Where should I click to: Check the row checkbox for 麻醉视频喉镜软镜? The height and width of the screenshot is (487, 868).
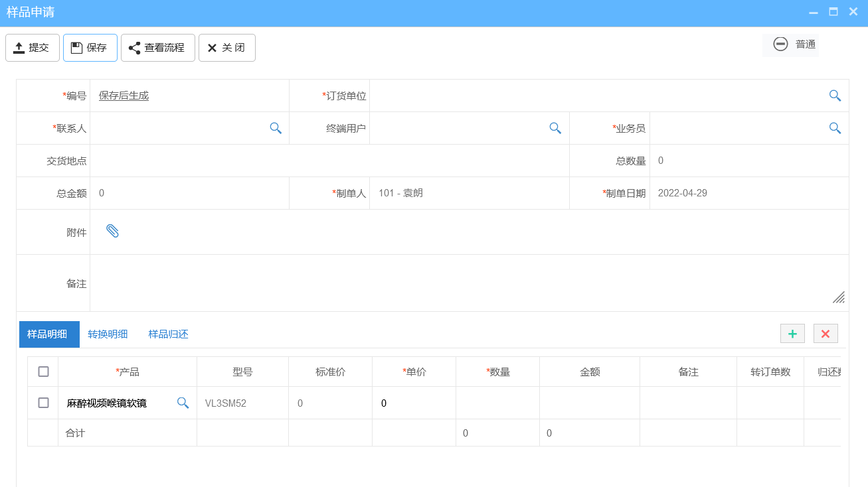pyautogui.click(x=43, y=402)
